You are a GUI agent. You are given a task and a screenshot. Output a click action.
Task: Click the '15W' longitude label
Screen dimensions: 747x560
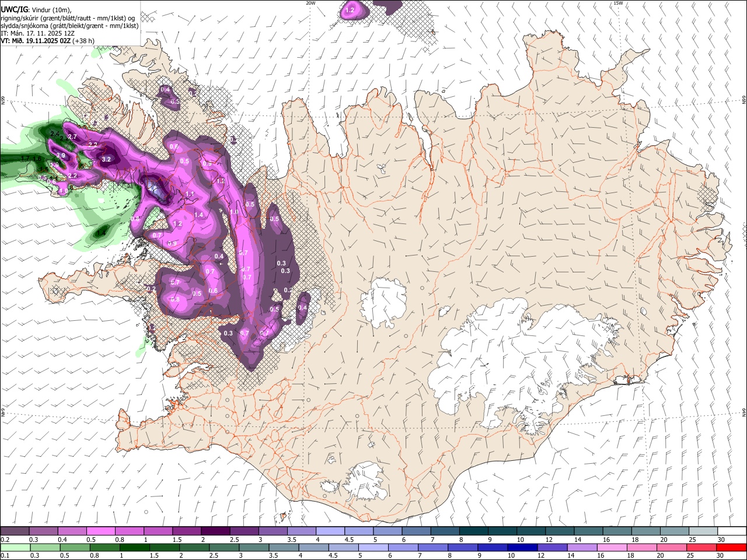617,3
